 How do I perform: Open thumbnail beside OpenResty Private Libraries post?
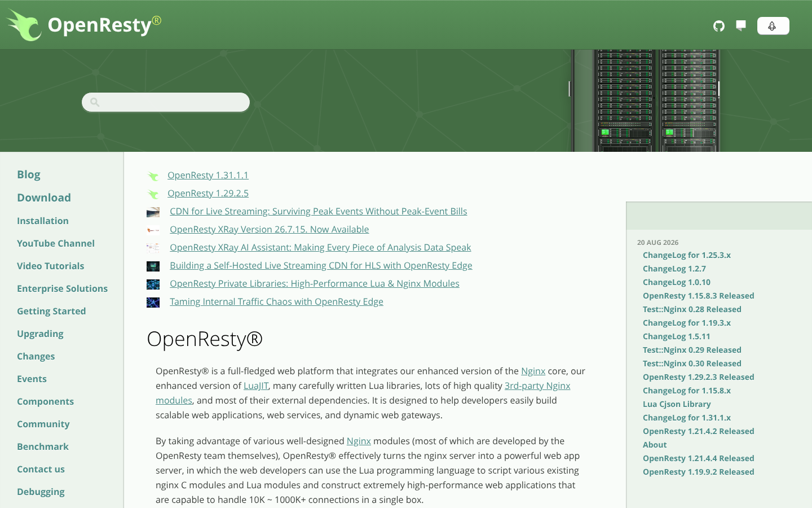pyautogui.click(x=153, y=284)
